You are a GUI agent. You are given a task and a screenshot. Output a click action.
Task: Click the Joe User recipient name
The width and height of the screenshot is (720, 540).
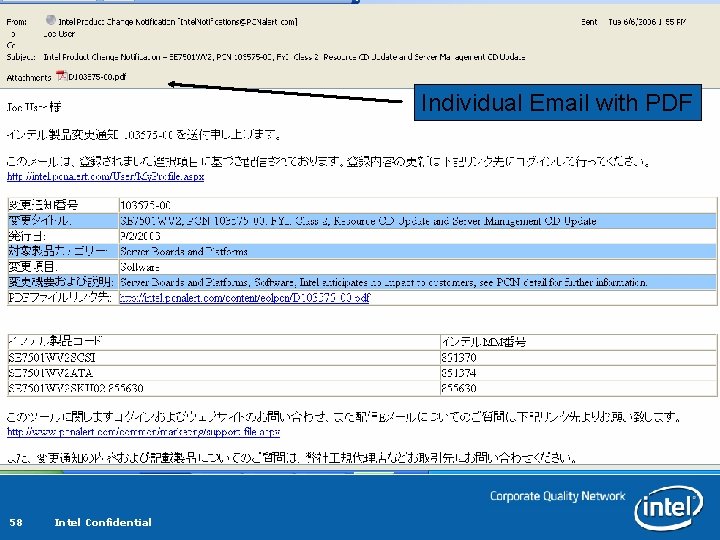pos(59,34)
